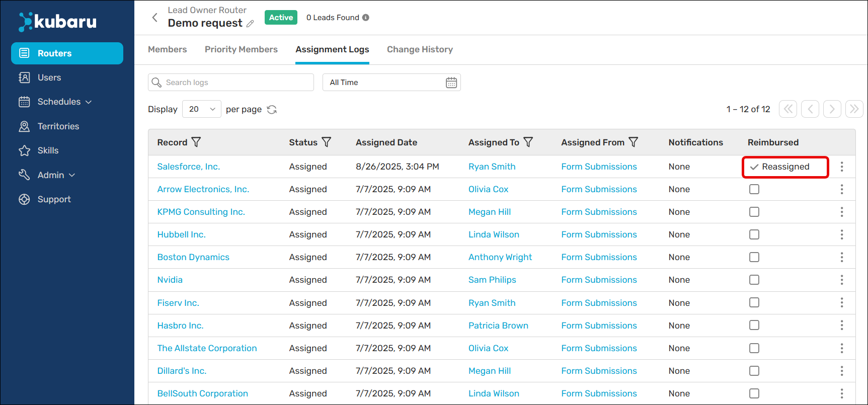The height and width of the screenshot is (405, 868).
Task: Go to next page of logs
Action: point(832,109)
